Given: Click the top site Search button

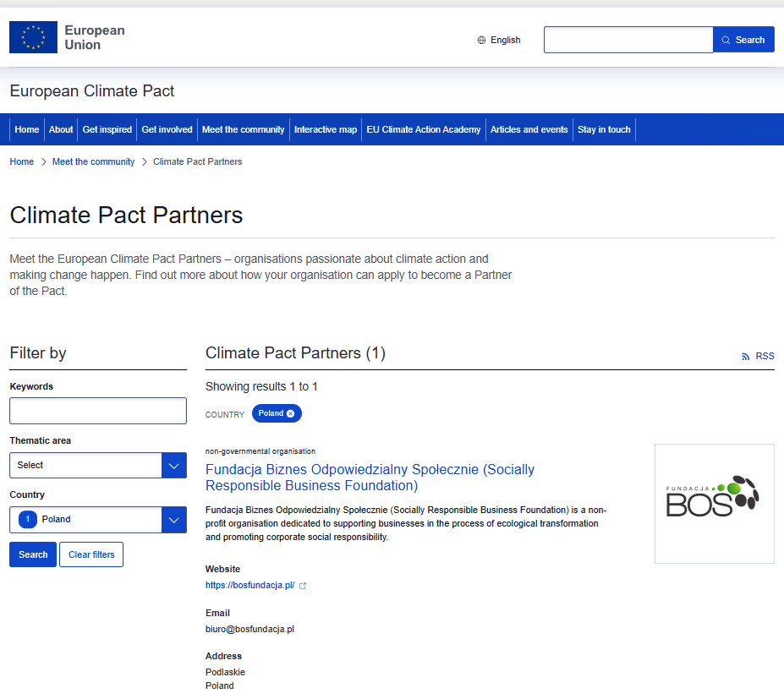Looking at the screenshot, I should (x=743, y=40).
